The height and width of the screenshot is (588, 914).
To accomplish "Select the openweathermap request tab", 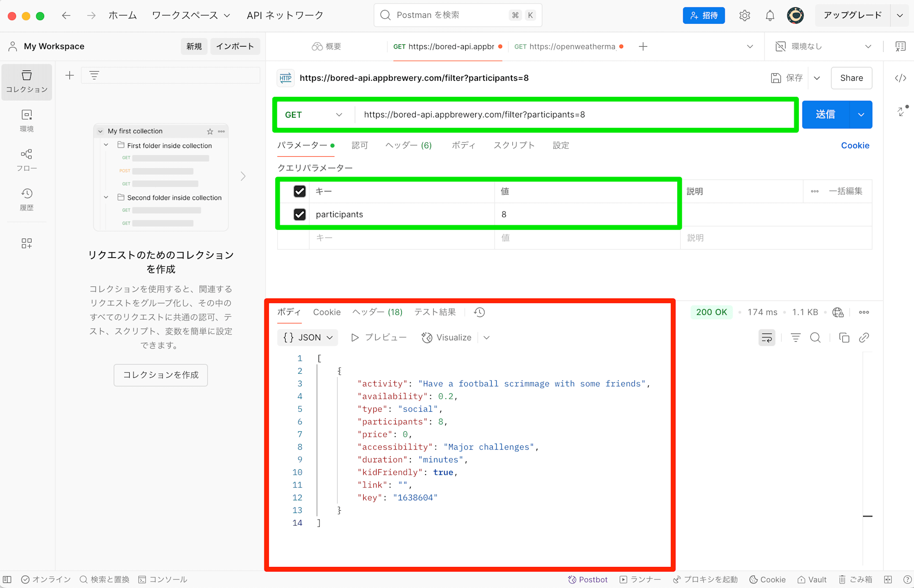I will [x=569, y=47].
